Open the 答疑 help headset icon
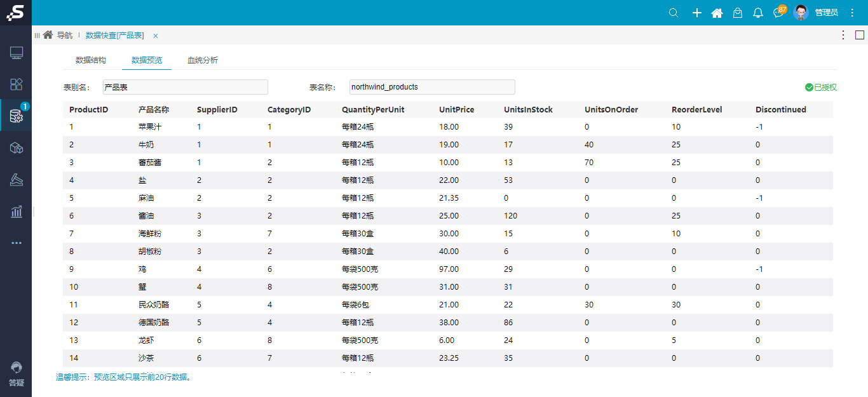 (x=17, y=368)
